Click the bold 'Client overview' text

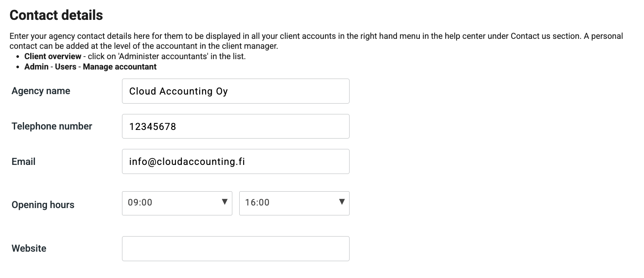[53, 57]
